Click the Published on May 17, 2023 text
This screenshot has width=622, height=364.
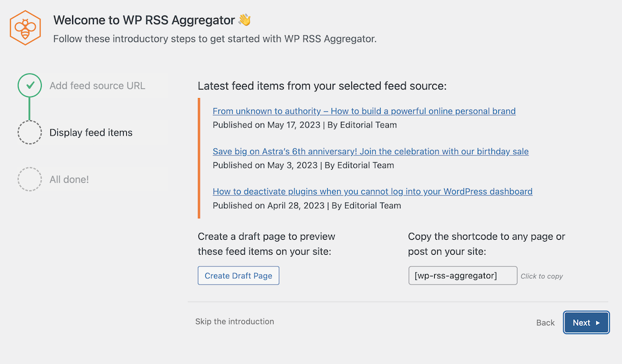point(305,125)
